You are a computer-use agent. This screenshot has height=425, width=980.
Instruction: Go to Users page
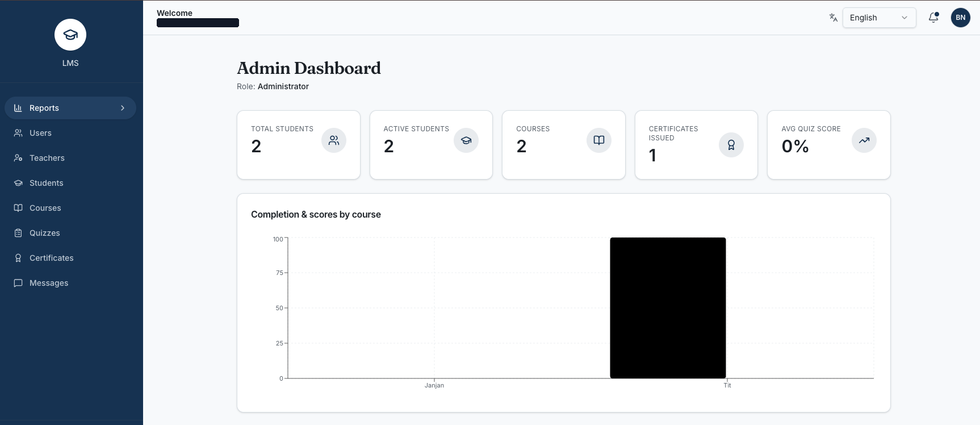click(70, 133)
